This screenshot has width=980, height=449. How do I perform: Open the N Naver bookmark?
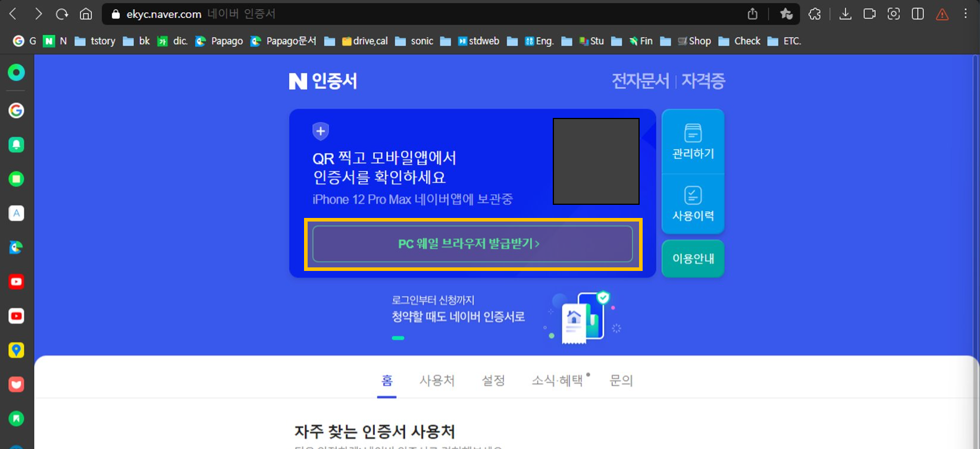pos(55,41)
